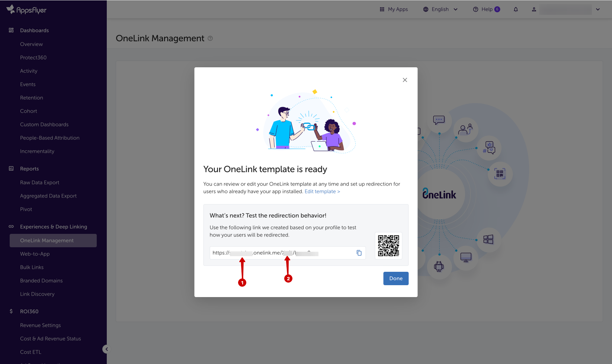Select Retention in sidebar

[32, 97]
